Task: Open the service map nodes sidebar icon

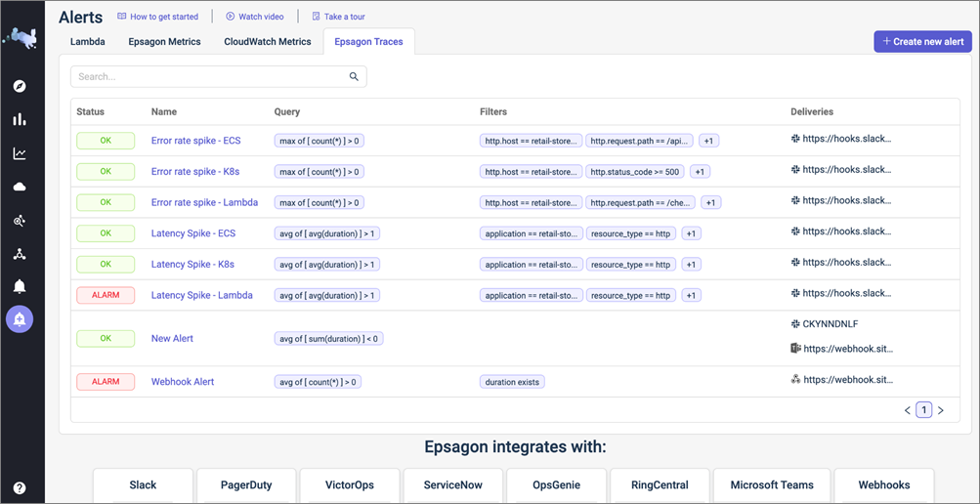Action: click(20, 254)
